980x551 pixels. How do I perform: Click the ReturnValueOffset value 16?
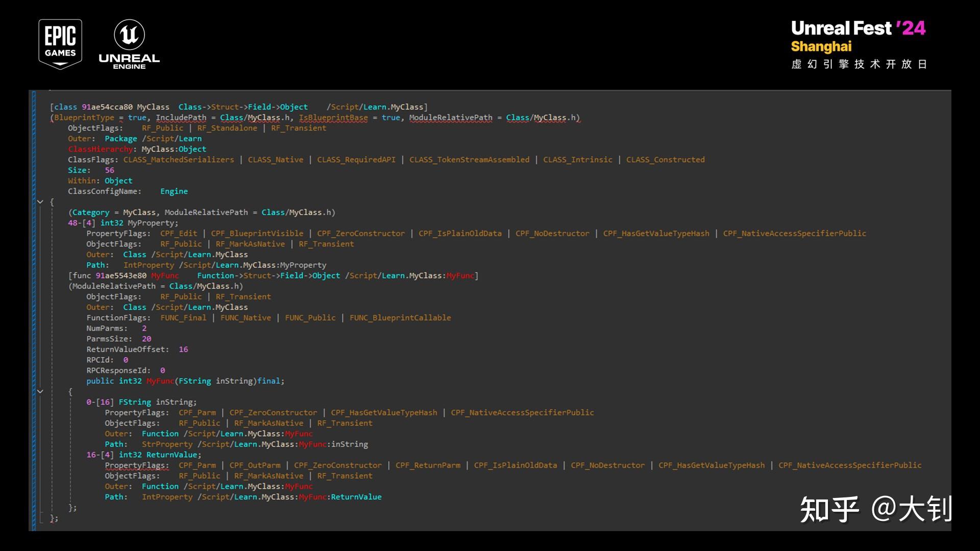click(183, 349)
